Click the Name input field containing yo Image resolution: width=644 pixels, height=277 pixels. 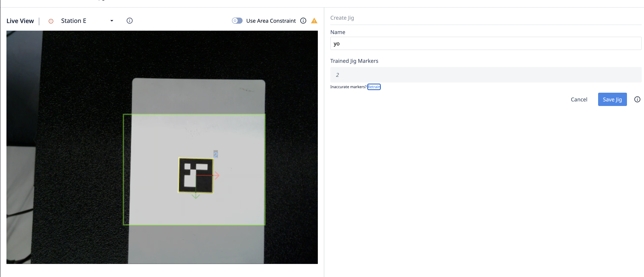point(486,43)
